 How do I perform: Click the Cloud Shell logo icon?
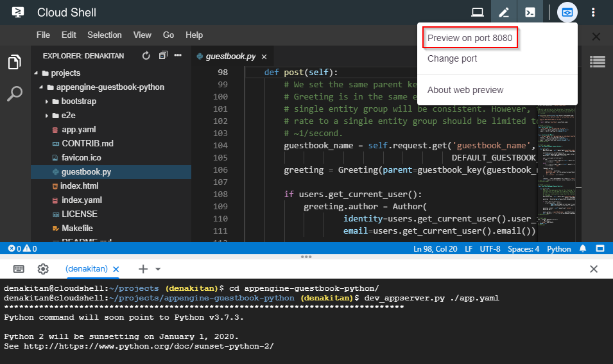coord(18,12)
